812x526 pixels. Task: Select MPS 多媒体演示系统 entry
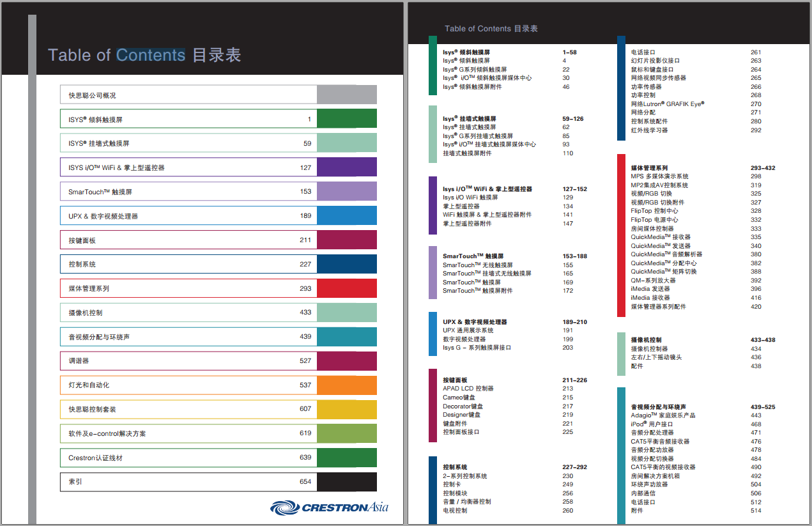659,176
